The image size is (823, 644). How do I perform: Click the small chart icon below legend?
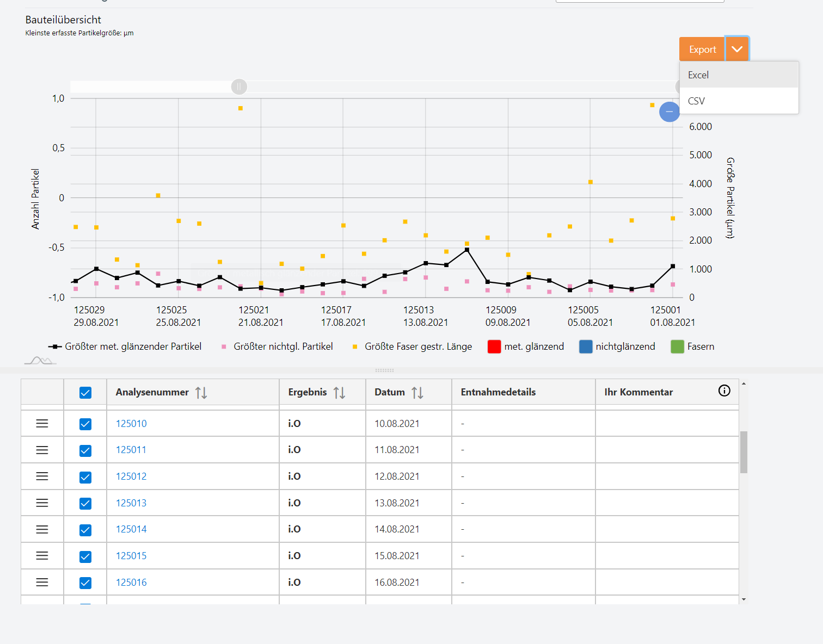point(40,361)
